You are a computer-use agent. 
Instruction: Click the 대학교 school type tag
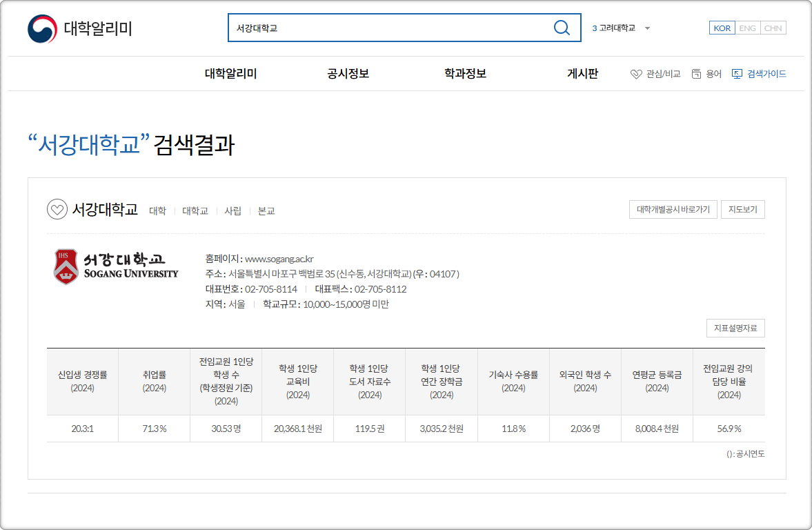click(x=195, y=211)
